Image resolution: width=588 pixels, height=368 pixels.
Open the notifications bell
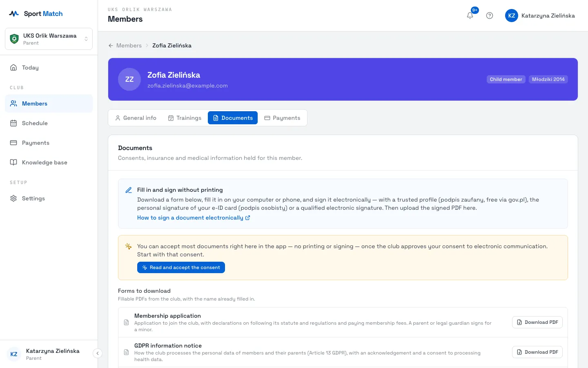click(x=470, y=16)
